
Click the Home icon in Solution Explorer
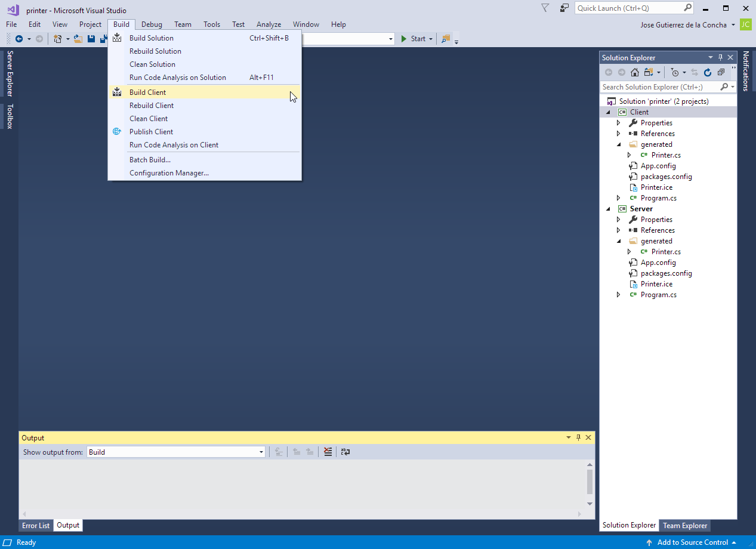click(634, 72)
